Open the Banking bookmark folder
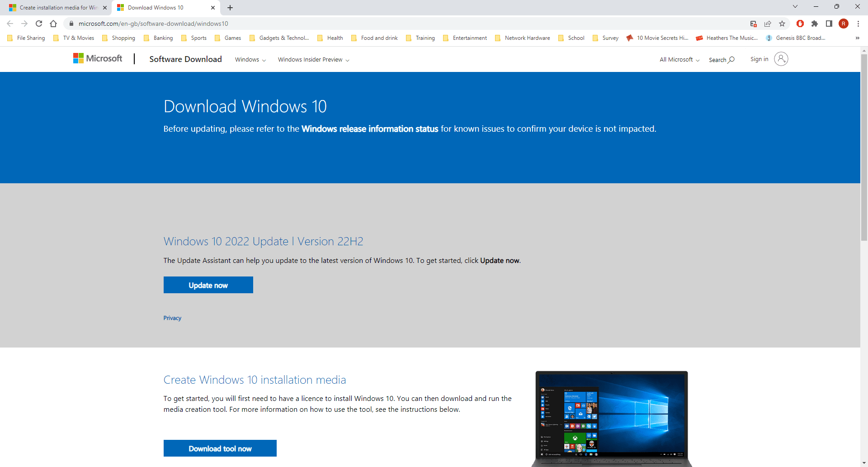 click(158, 38)
